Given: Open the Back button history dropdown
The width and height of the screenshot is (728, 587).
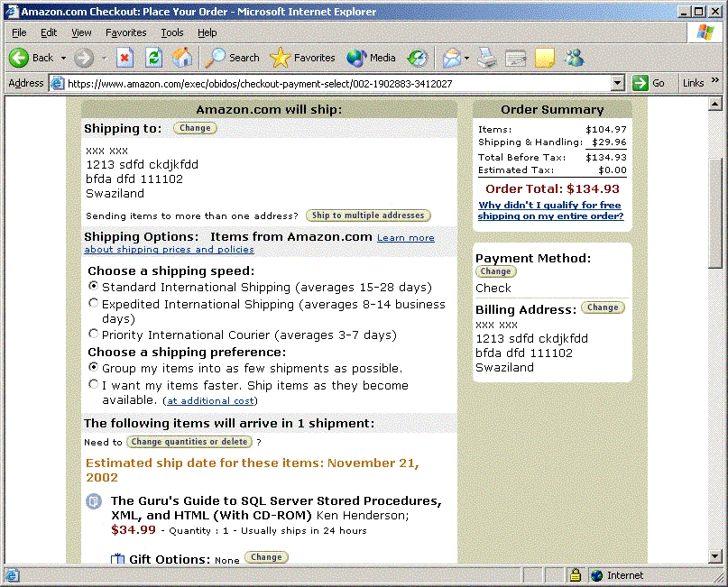Looking at the screenshot, I should [64, 58].
